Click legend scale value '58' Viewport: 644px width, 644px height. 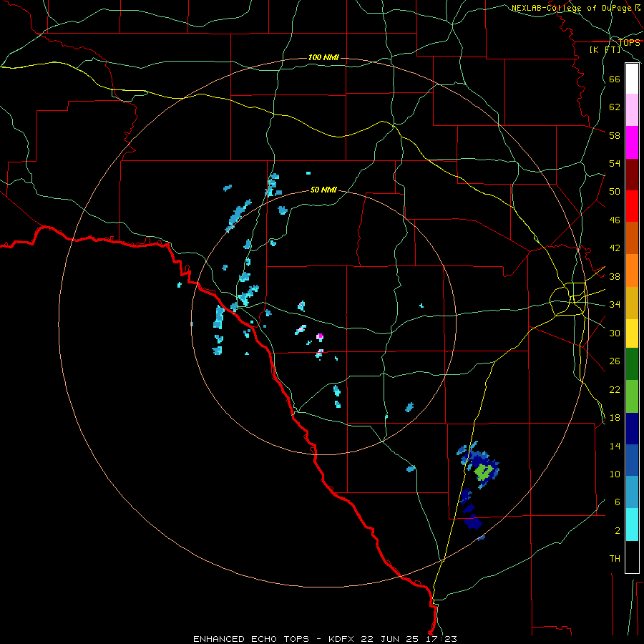(615, 135)
